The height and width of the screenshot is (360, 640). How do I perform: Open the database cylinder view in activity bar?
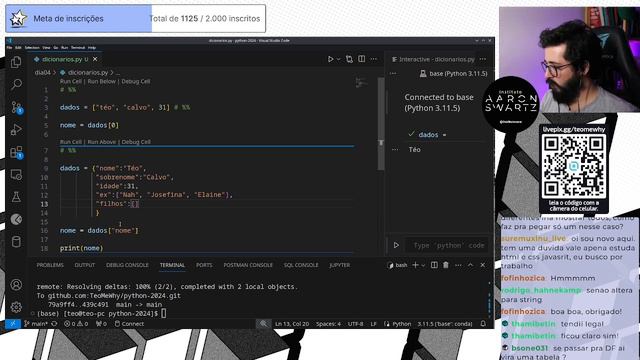point(16,242)
